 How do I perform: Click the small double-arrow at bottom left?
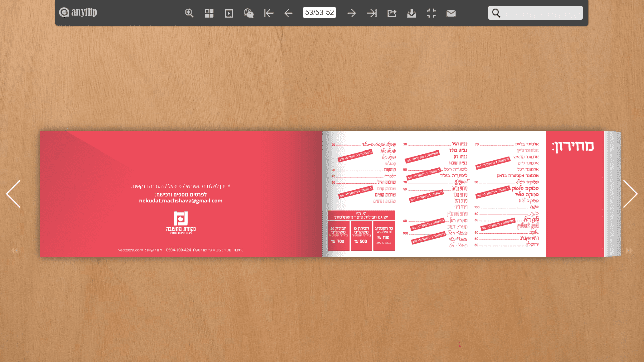coord(15,251)
